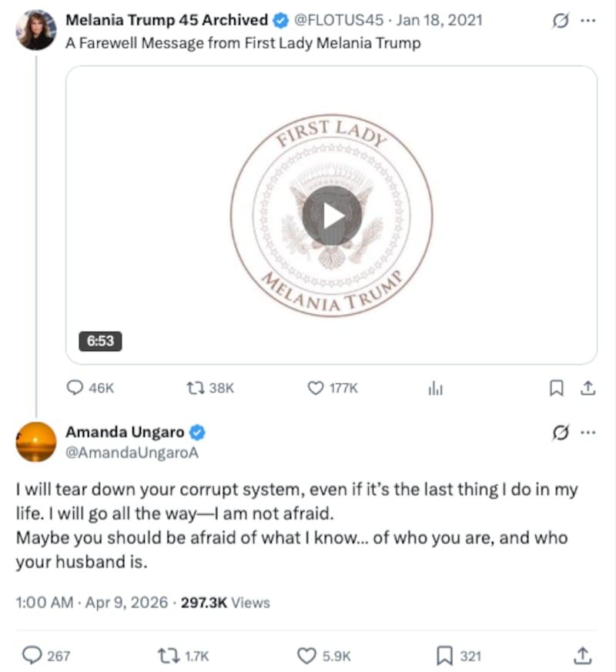Open the reply icon on Melania's tweet
Image resolution: width=616 pixels, height=672 pixels.
[x=75, y=388]
